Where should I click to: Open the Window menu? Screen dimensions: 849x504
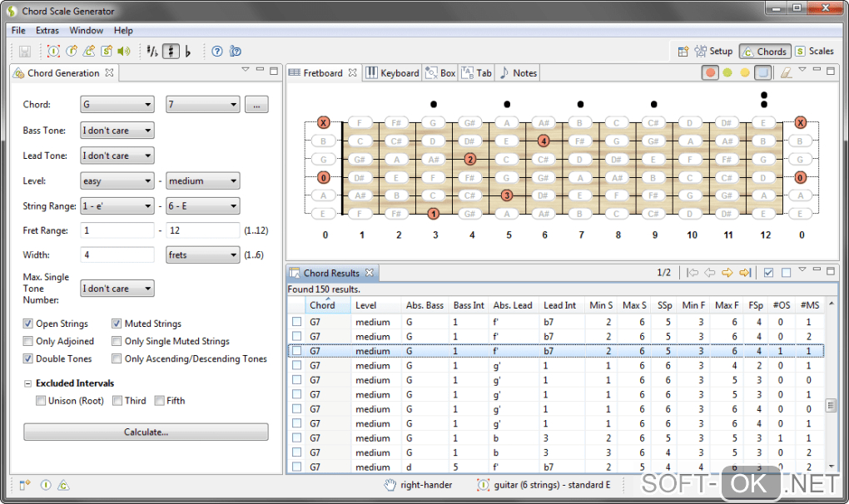pyautogui.click(x=86, y=30)
